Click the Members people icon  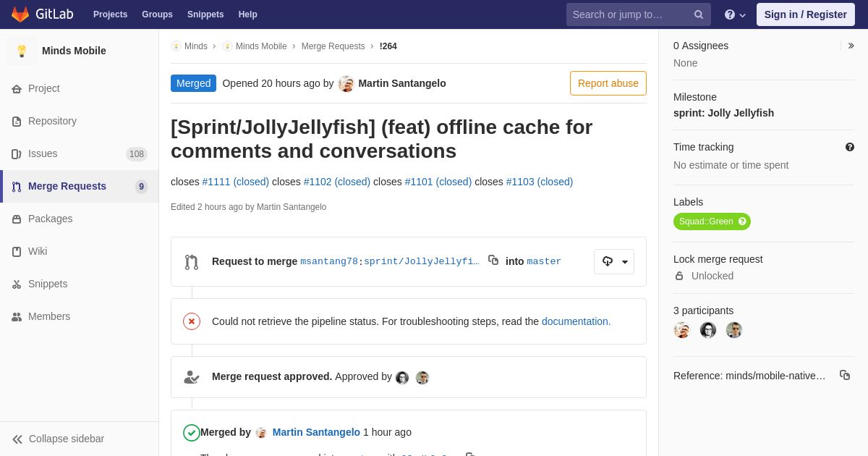(x=17, y=317)
